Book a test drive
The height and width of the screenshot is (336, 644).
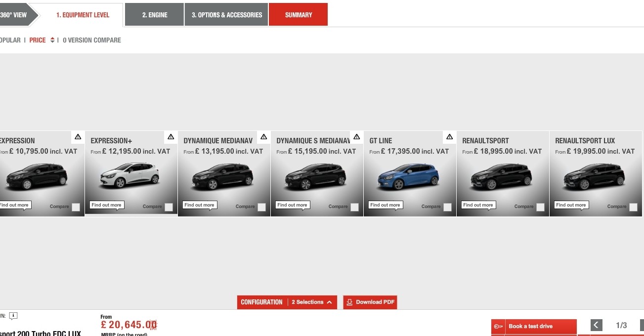coord(534,326)
